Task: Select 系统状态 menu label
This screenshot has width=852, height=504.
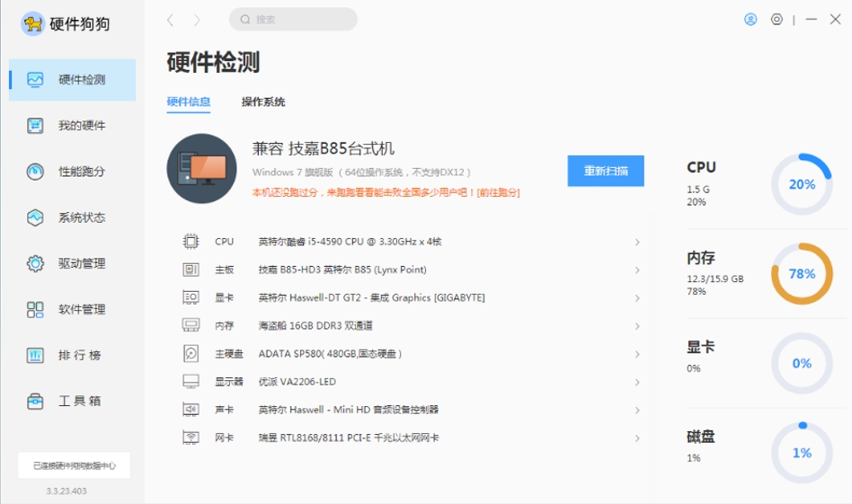Action: point(82,217)
